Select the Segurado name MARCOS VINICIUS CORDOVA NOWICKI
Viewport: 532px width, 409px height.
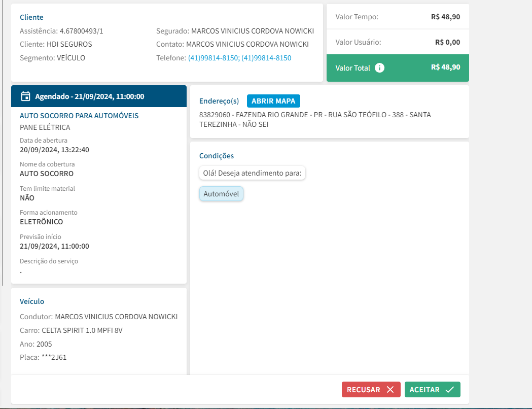tap(253, 31)
